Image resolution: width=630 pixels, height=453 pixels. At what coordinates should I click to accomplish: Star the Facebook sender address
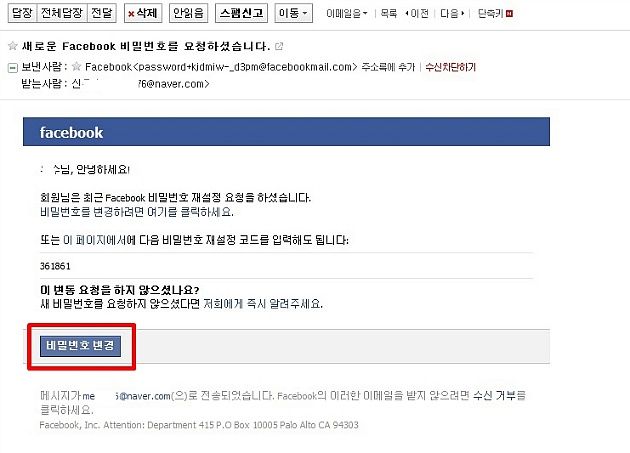pyautogui.click(x=76, y=66)
